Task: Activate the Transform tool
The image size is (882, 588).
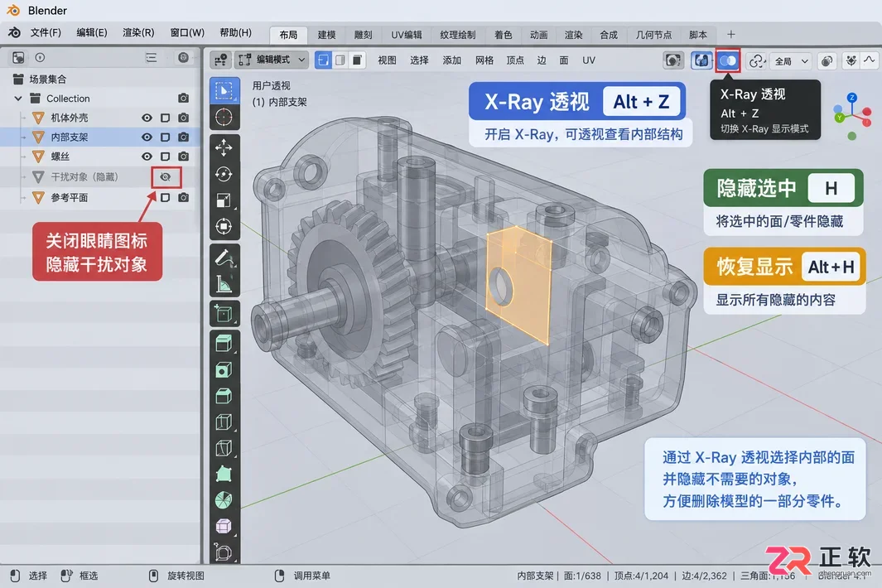Action: (224, 226)
